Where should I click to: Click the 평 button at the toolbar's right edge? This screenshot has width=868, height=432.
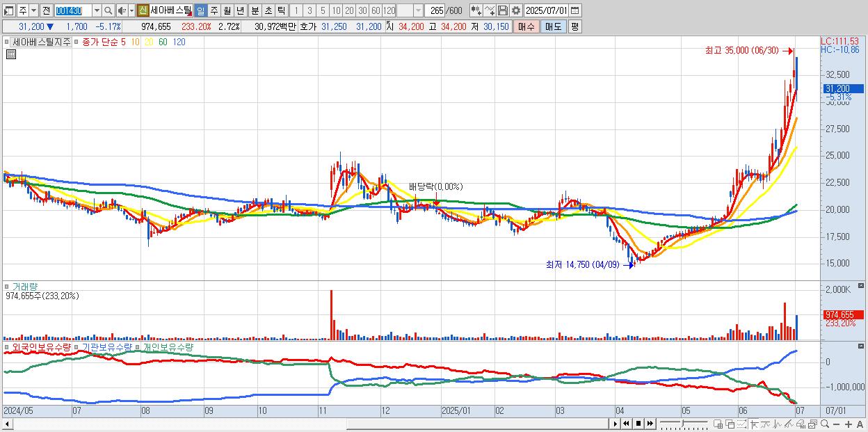point(574,26)
